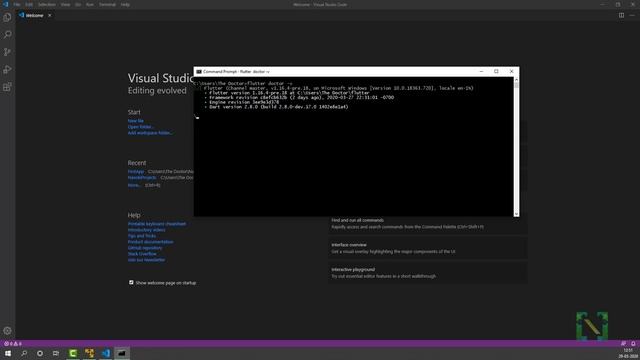Image resolution: width=640 pixels, height=360 pixels.
Task: Click the Interface overview item
Action: coord(427,248)
